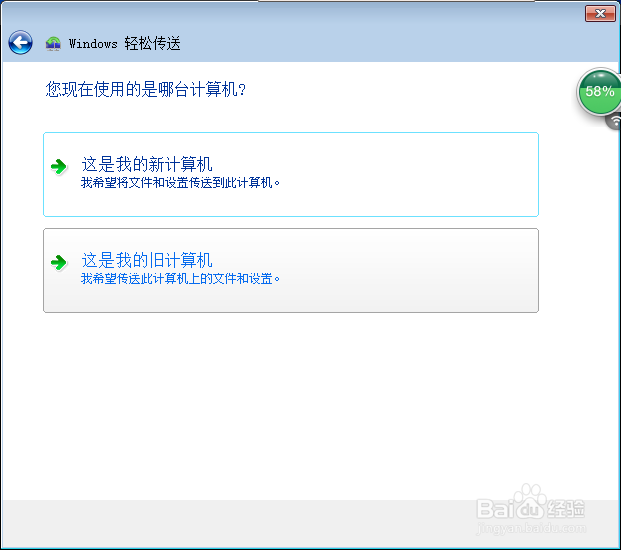
Task: Click green arrow beside 这是我的新计算机
Action: pyautogui.click(x=59, y=166)
